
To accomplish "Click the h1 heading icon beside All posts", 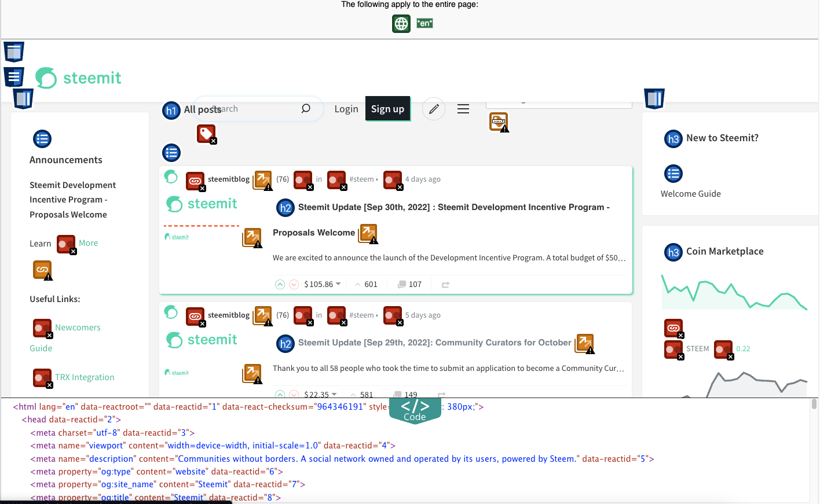I will (171, 110).
